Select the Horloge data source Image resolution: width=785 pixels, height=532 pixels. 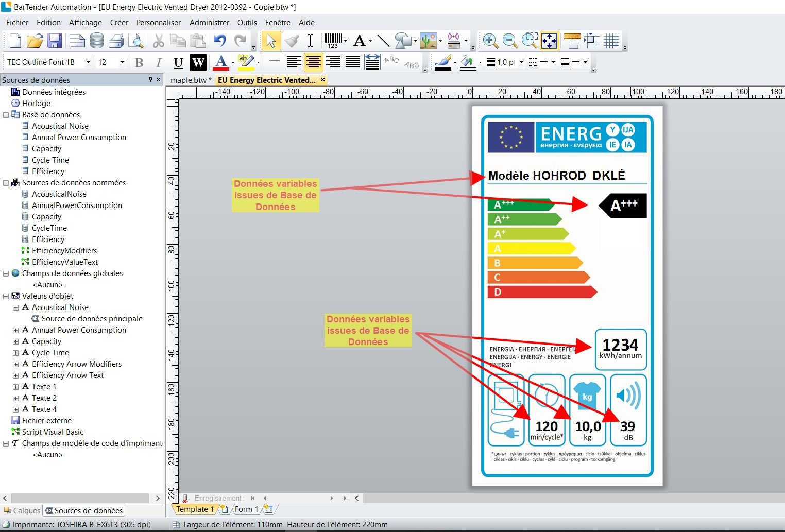tap(36, 104)
